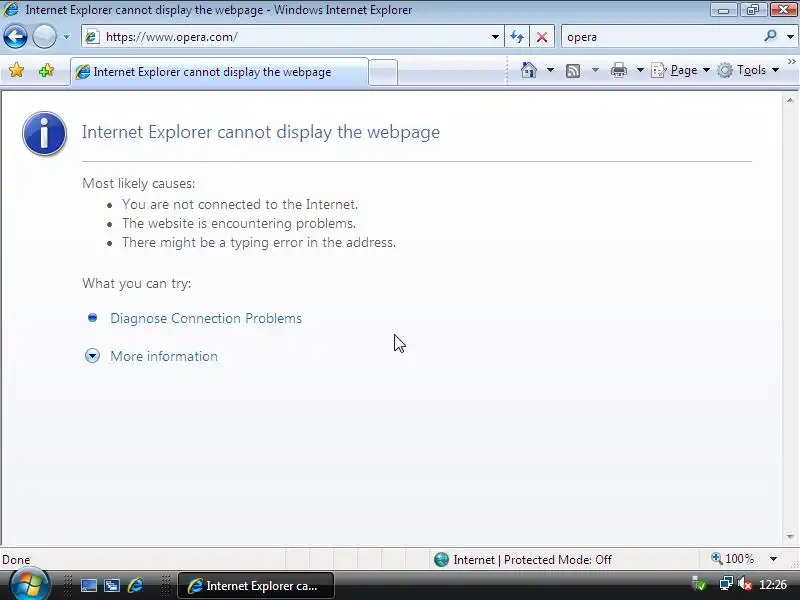800x600 pixels.
Task: Click the Back navigation button
Action: click(15, 37)
